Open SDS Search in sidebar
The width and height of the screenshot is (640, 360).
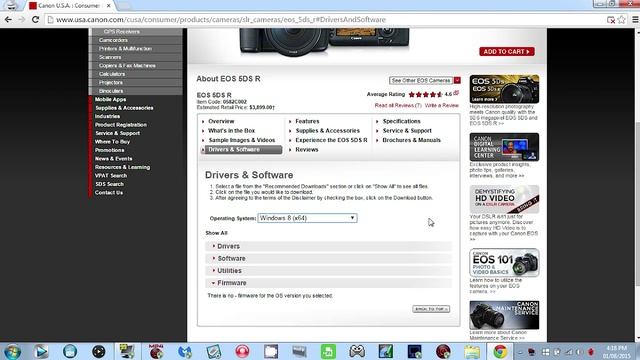tap(109, 184)
